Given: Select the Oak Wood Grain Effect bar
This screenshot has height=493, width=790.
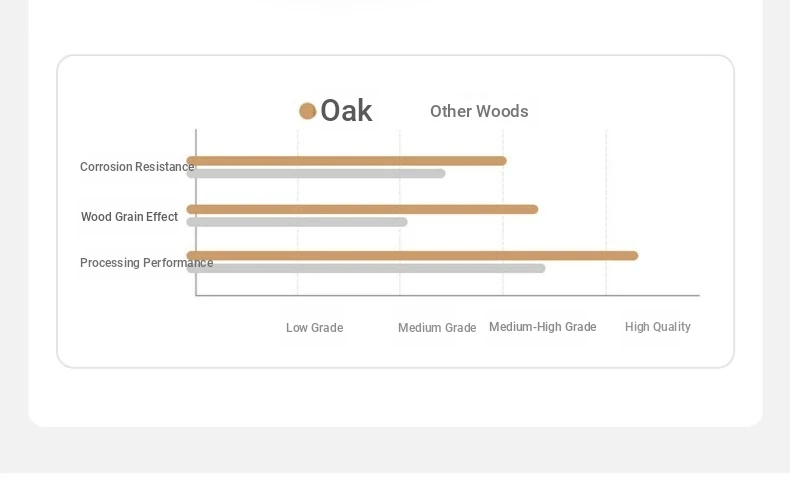Looking at the screenshot, I should tap(362, 209).
